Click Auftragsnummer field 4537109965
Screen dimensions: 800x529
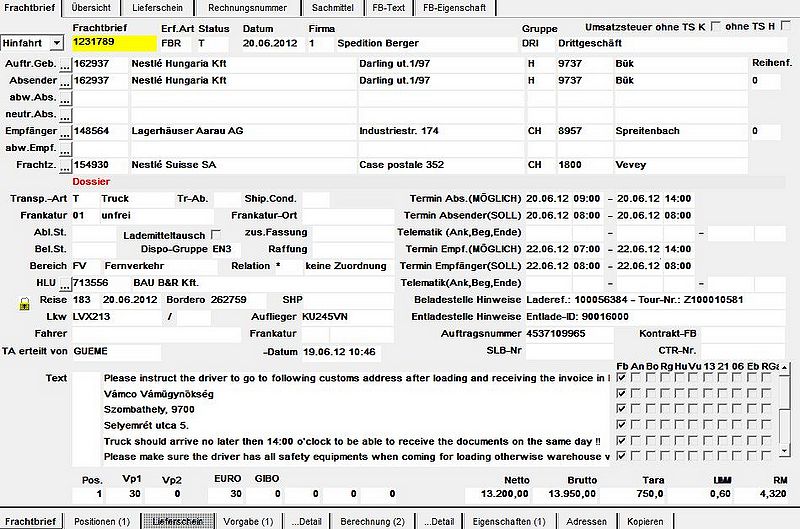[x=569, y=334]
